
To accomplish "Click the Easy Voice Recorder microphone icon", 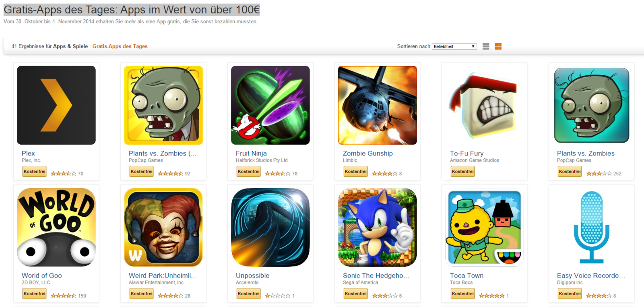I will pyautogui.click(x=592, y=227).
